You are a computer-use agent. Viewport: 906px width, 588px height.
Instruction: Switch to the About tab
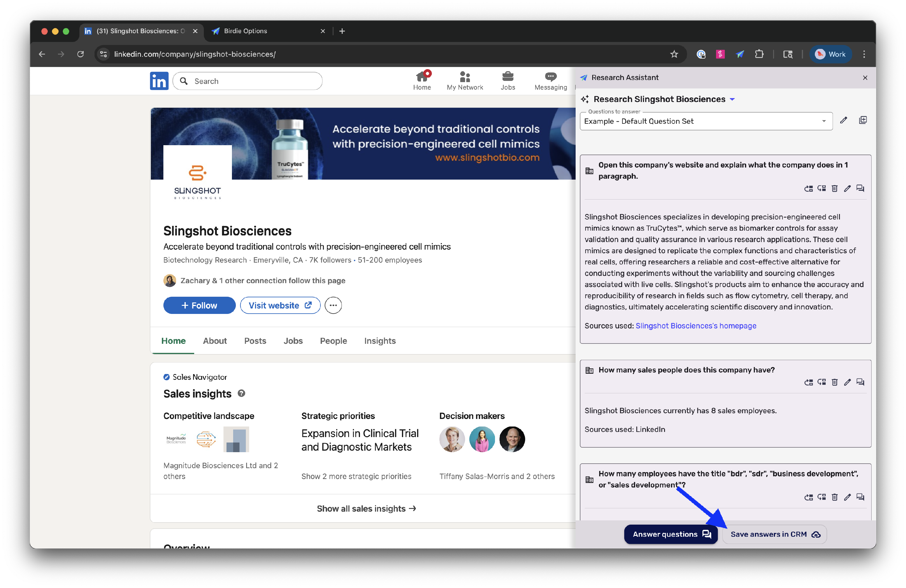point(215,341)
